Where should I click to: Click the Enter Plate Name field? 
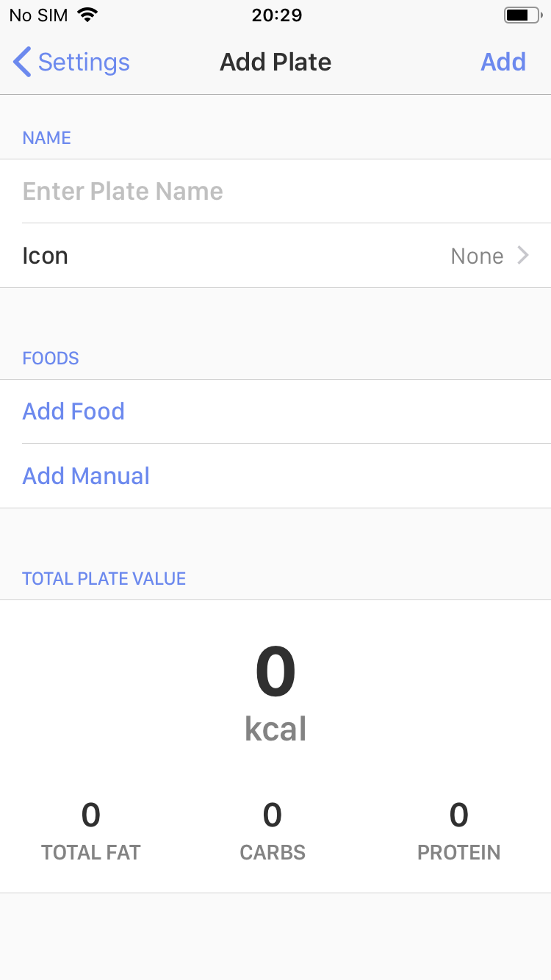pyautogui.click(x=275, y=191)
